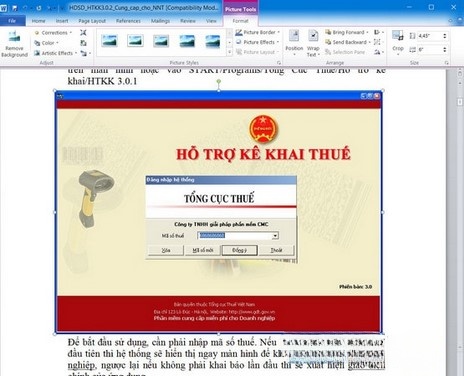The width and height of the screenshot is (464, 376).
Task: Select the Picture Tools Format tab
Action: pos(240,21)
